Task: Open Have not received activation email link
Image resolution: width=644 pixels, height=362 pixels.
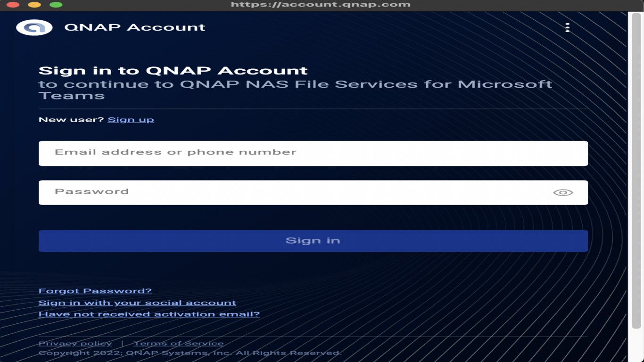Action: click(x=149, y=314)
